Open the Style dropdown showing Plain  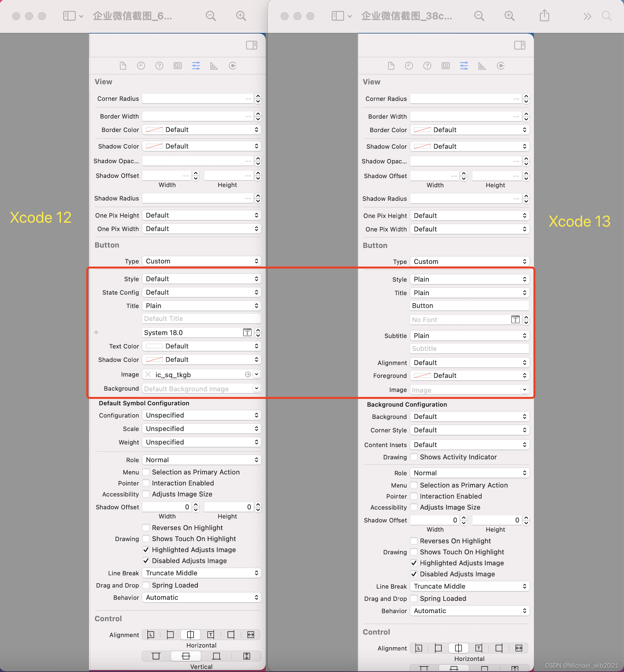[x=469, y=279]
